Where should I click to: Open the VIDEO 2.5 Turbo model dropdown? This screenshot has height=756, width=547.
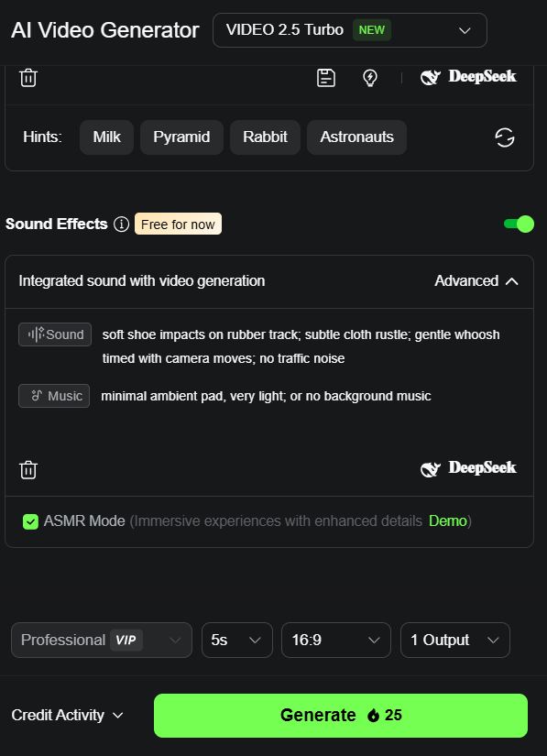[350, 30]
